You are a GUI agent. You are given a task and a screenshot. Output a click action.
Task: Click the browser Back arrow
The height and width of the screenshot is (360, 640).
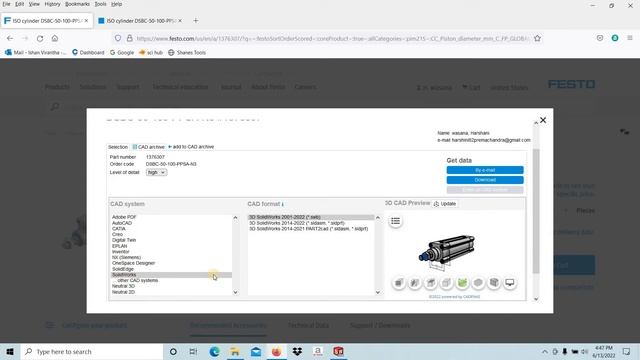[10, 38]
